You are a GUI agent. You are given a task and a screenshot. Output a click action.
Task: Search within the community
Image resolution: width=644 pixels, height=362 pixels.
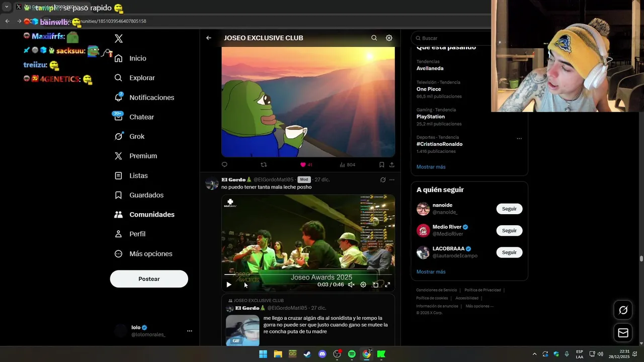click(x=374, y=38)
